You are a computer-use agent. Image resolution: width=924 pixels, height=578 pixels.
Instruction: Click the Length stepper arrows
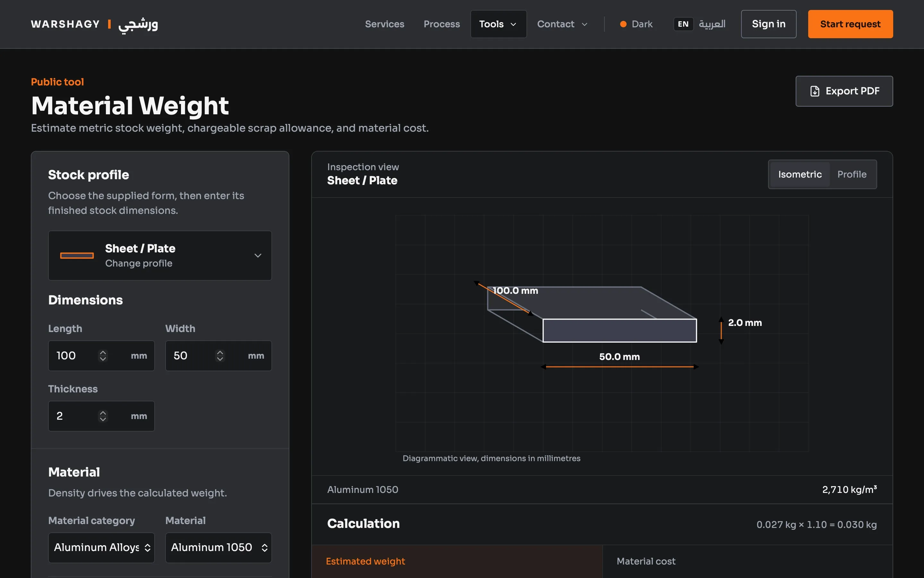[103, 355]
